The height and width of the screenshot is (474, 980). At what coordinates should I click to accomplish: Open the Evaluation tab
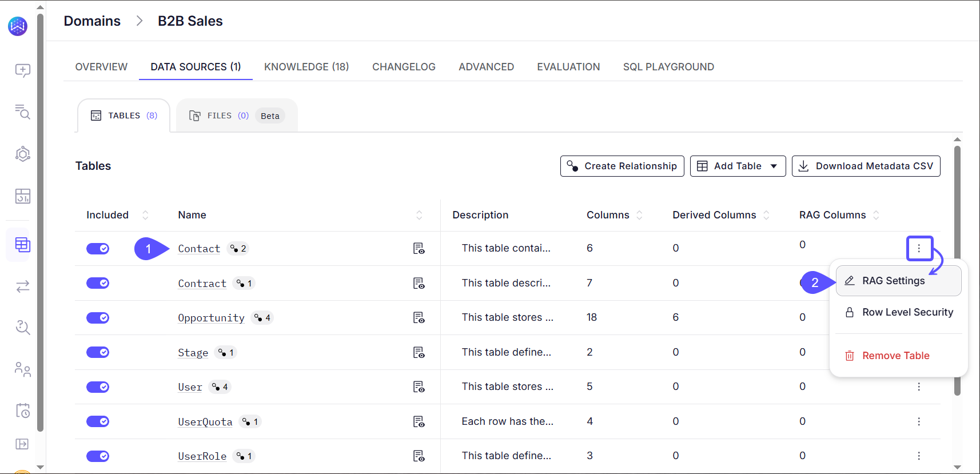pyautogui.click(x=568, y=67)
